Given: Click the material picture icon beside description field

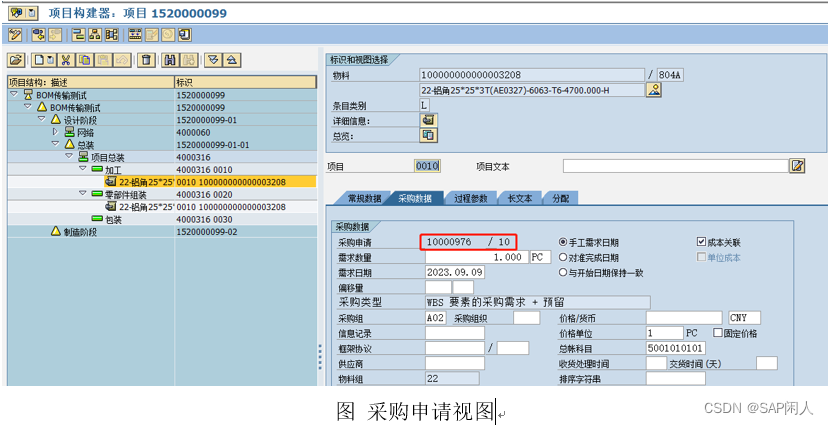Looking at the screenshot, I should [654, 90].
